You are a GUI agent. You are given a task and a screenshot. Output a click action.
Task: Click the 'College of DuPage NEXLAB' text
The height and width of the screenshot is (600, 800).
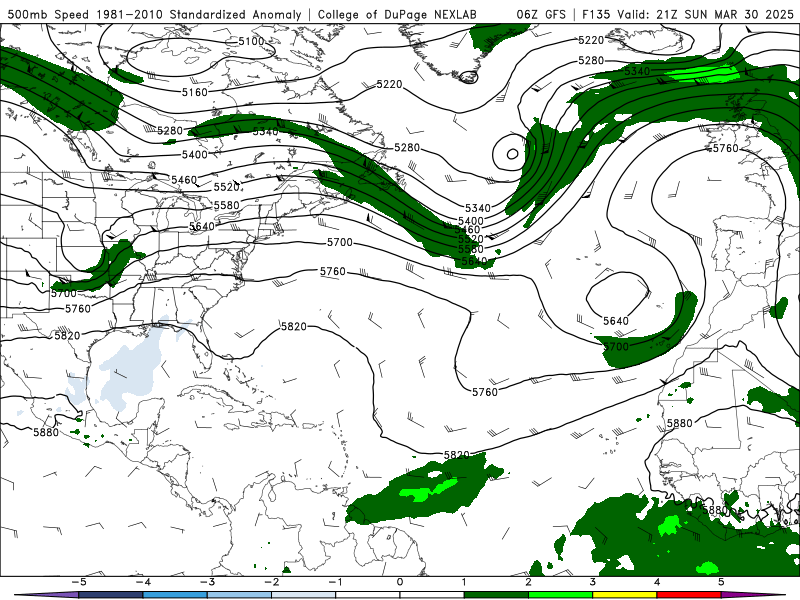(x=397, y=14)
